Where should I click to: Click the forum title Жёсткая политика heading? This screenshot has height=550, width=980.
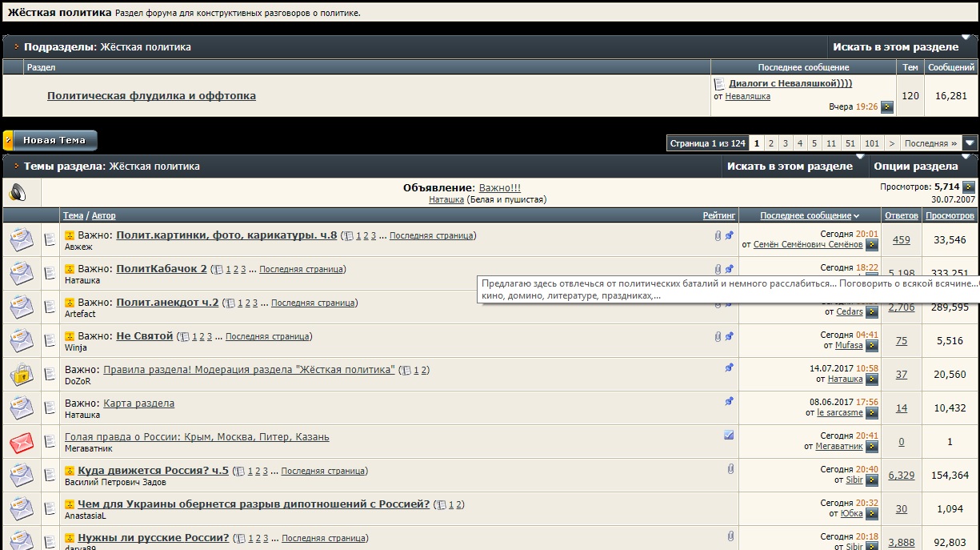(59, 13)
